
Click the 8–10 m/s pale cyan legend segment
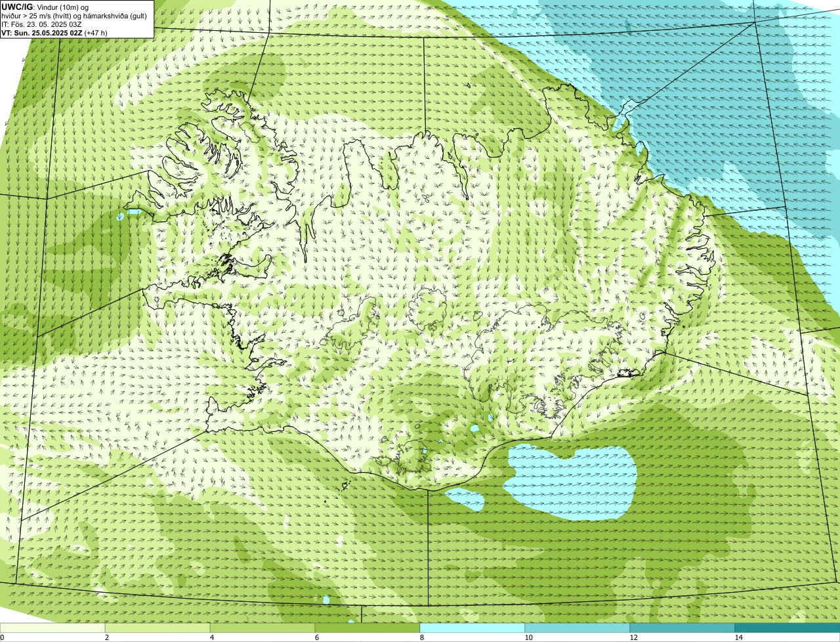click(x=472, y=628)
